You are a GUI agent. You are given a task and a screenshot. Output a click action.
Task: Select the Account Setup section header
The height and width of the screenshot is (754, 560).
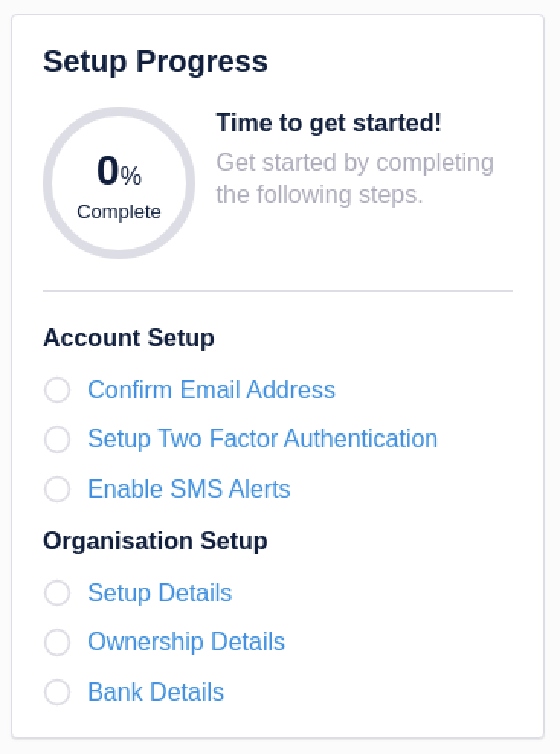[x=128, y=338]
